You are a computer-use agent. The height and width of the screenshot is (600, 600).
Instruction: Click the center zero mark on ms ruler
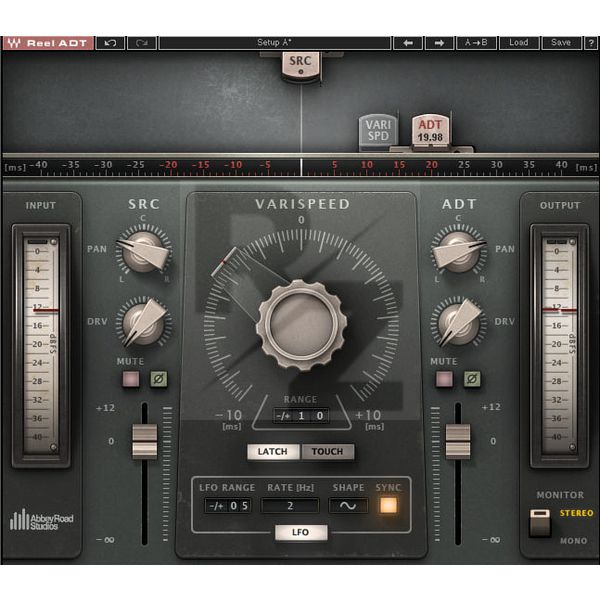[302, 167]
